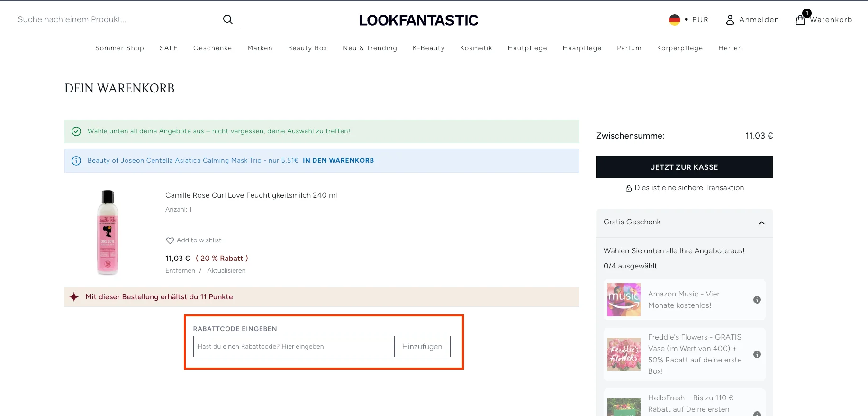The image size is (868, 416).
Task: Select the Amazon Music - Vier Monate kostenlos offer text
Action: tap(684, 300)
